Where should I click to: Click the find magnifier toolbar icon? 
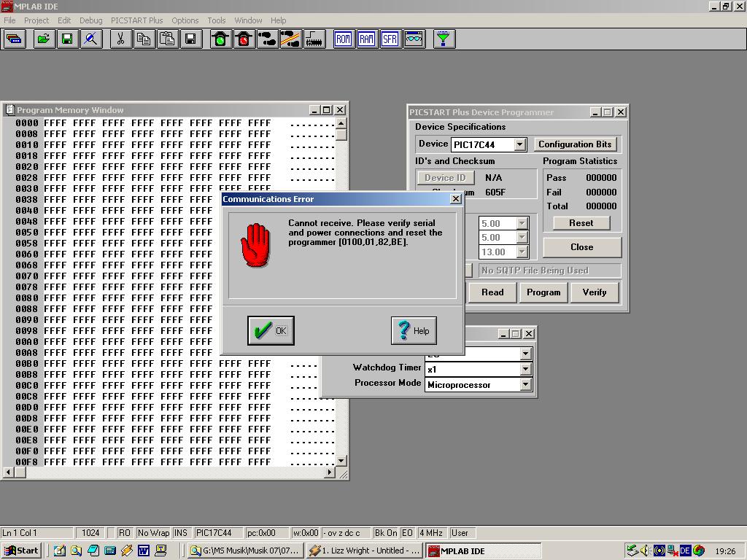(90, 39)
